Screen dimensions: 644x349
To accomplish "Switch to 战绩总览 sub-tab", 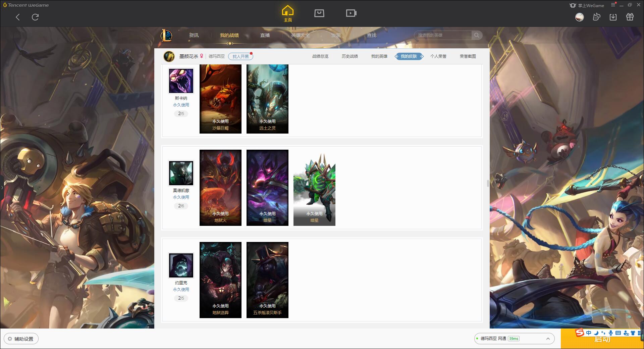I will 320,56.
